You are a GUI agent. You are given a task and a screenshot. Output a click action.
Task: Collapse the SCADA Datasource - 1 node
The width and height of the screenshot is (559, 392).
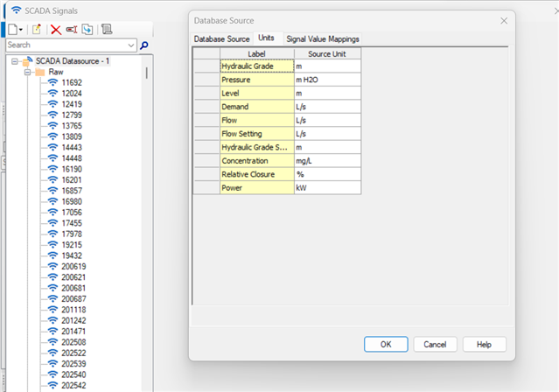[x=15, y=60]
